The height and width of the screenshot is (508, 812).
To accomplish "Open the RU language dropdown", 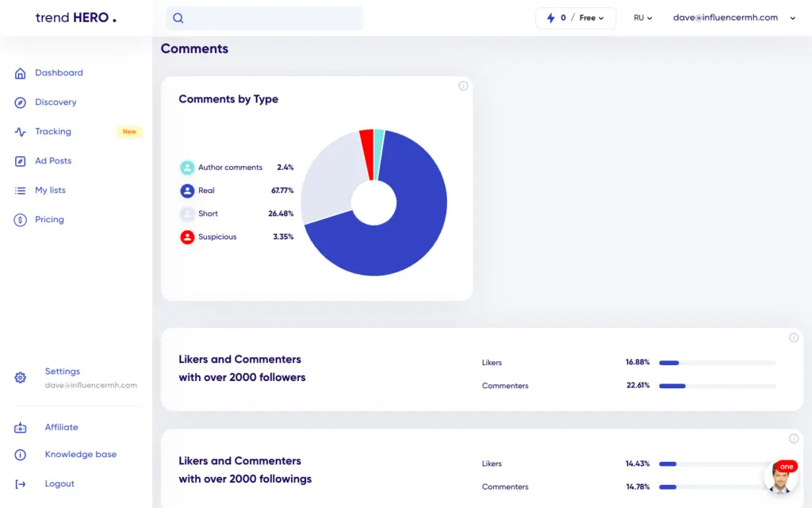I will click(x=642, y=17).
